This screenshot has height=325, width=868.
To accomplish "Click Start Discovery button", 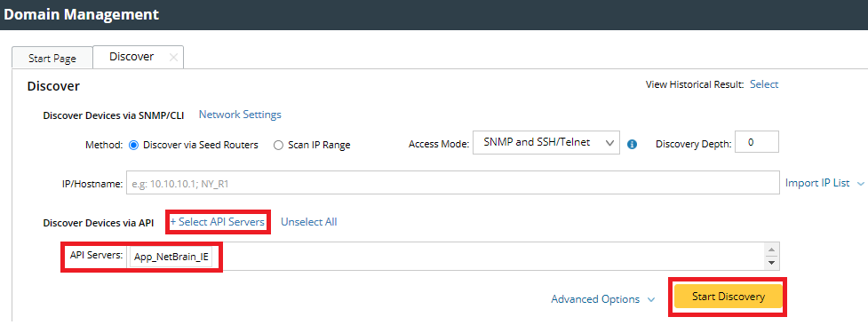I will click(728, 297).
